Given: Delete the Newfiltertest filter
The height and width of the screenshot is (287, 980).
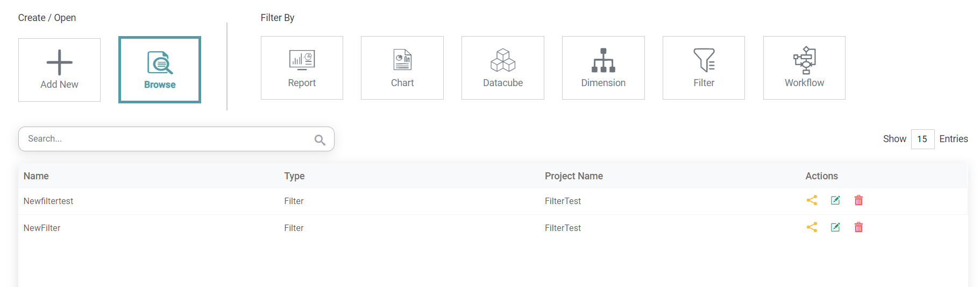Looking at the screenshot, I should click(858, 200).
